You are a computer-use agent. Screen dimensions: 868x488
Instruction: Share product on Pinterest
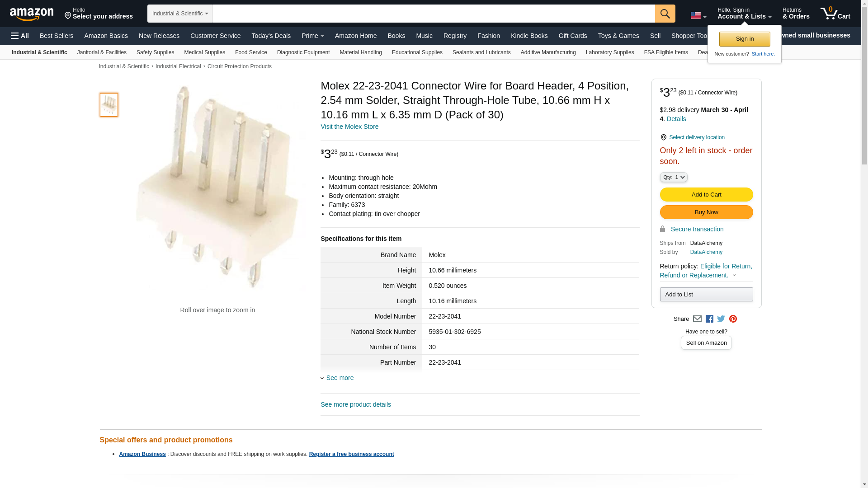coord(733,319)
